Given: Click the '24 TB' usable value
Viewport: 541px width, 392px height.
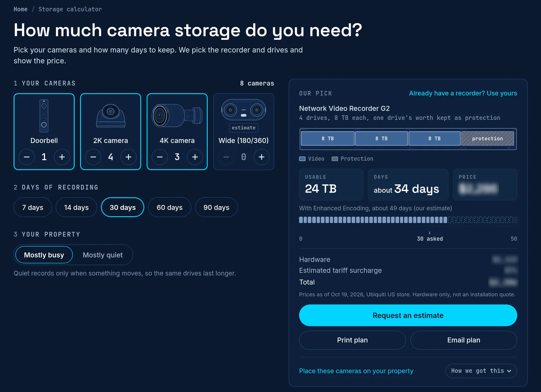Looking at the screenshot, I should pos(321,189).
